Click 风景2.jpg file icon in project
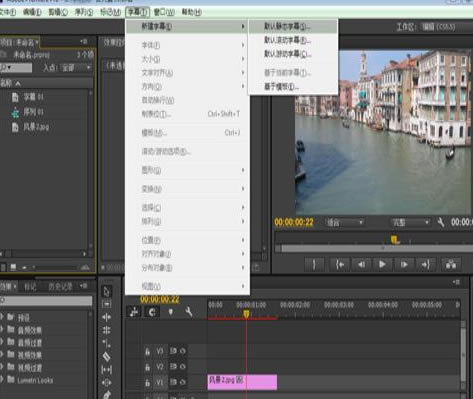 click(15, 127)
